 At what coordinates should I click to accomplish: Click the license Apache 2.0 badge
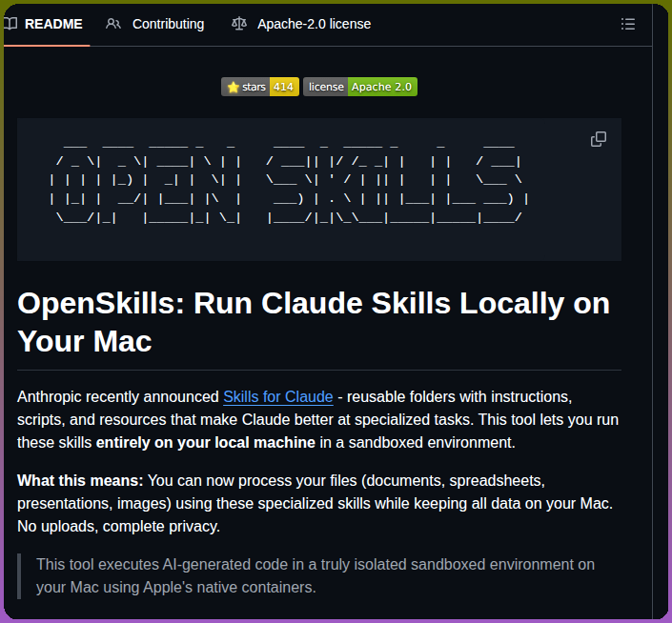tap(360, 87)
